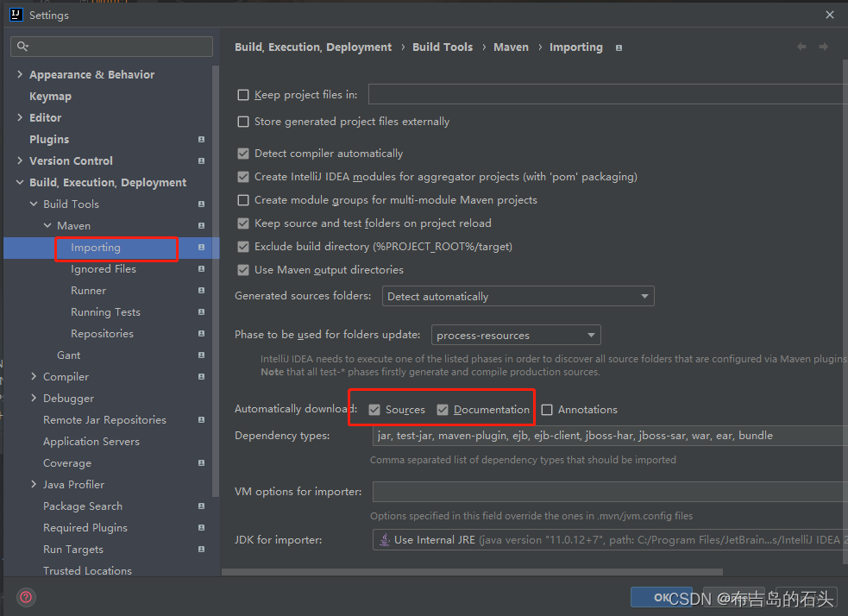Click the project-level marker beside Importing breadcrumb
This screenshot has width=848, height=616.
point(619,48)
